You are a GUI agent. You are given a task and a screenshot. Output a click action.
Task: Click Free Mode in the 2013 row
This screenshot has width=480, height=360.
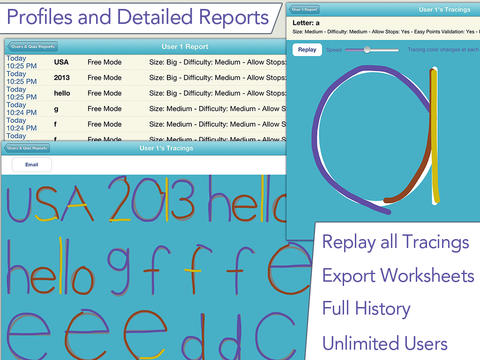(x=104, y=78)
